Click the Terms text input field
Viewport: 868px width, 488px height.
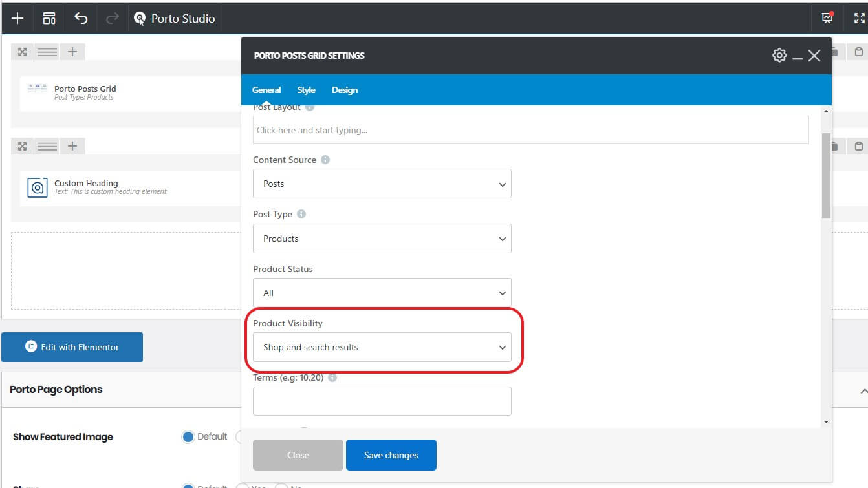pos(382,401)
